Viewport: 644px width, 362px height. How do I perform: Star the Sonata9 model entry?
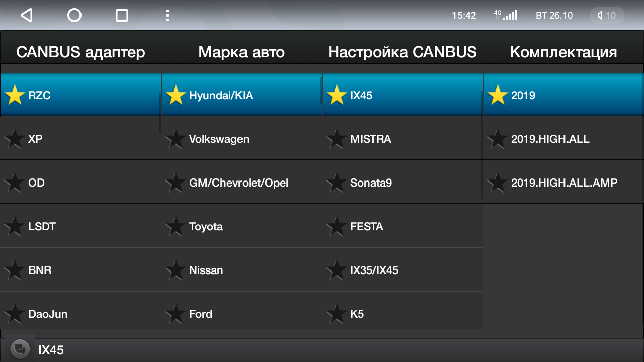[x=337, y=183]
